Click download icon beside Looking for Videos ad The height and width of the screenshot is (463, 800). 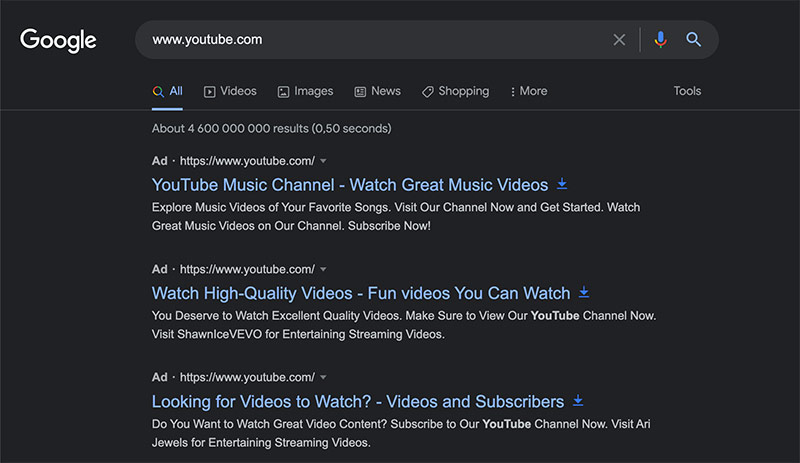coord(578,401)
